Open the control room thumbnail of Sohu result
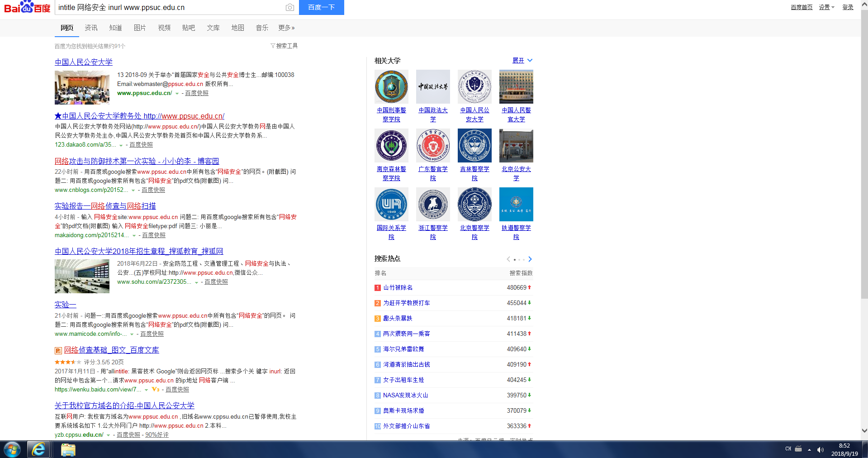868x458 pixels. pyautogui.click(x=82, y=276)
